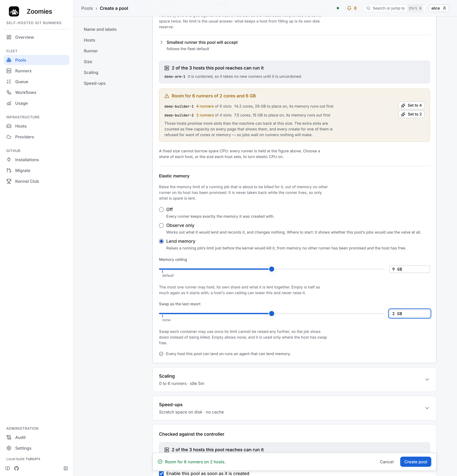This screenshot has width=457, height=476.
Task: Click Set to 4 for demo-builder-1
Action: [411, 105]
